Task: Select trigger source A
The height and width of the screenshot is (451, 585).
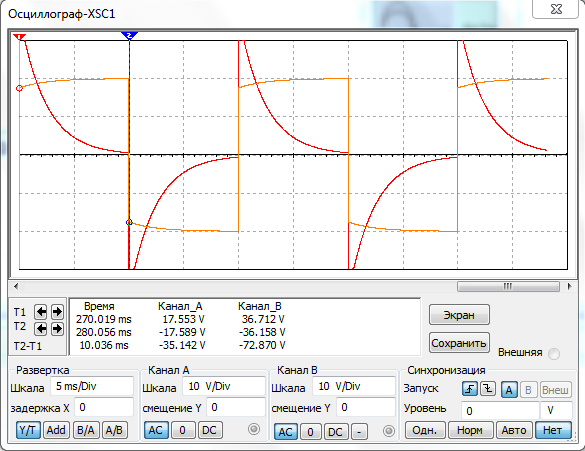Action: tap(509, 390)
